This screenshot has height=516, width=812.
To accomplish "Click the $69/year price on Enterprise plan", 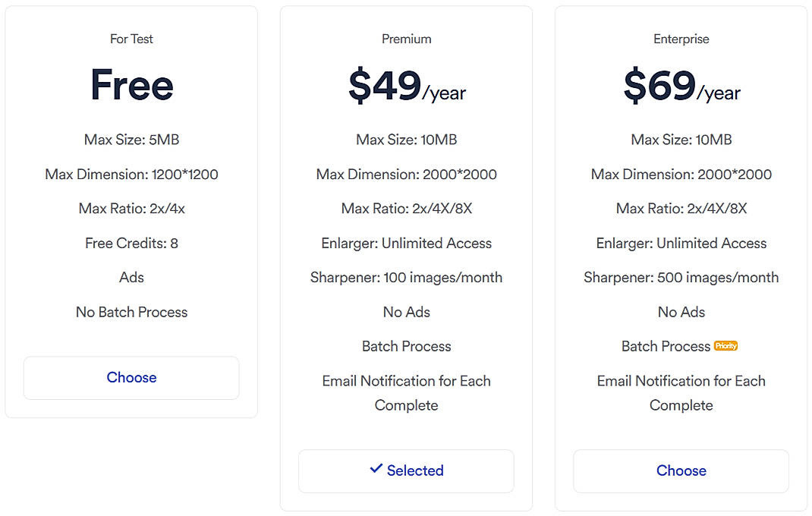I will [681, 86].
